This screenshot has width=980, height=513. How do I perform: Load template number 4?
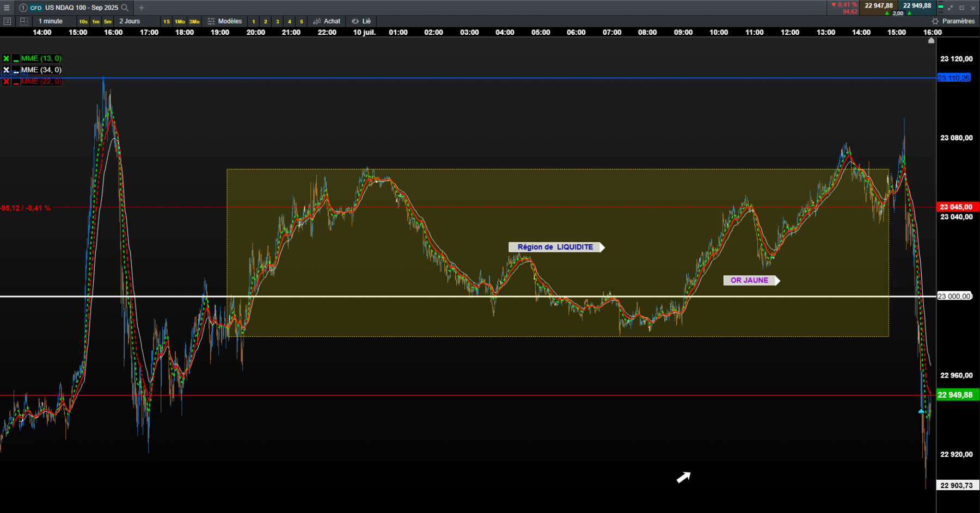(290, 22)
